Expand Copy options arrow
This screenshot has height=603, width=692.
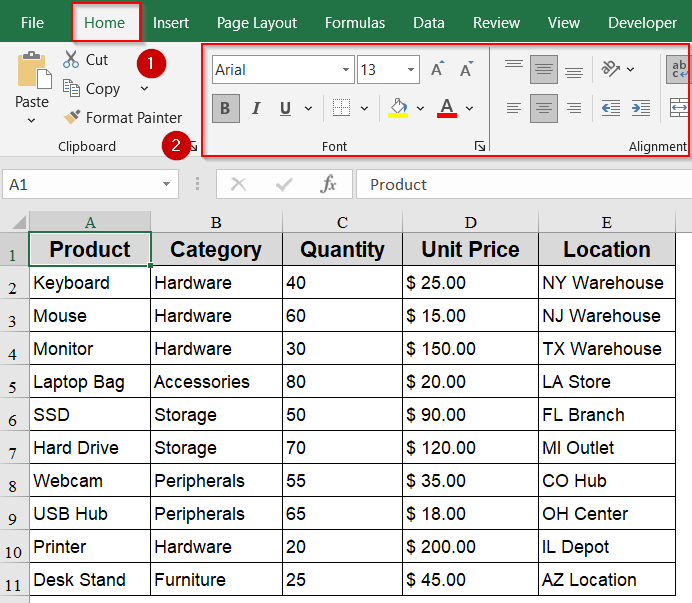[x=144, y=88]
